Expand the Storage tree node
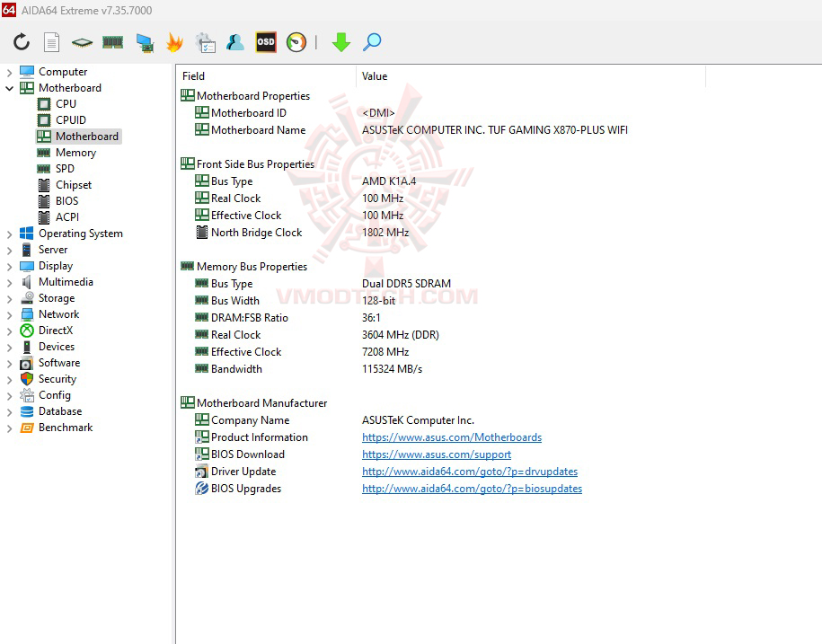Screen dimensions: 822x644 click(9, 299)
